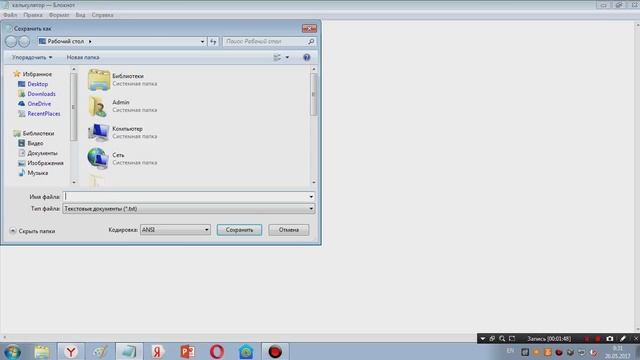640x360 pixels.
Task: Open the red Я Yandex taskbar icon
Action: pyautogui.click(x=158, y=351)
